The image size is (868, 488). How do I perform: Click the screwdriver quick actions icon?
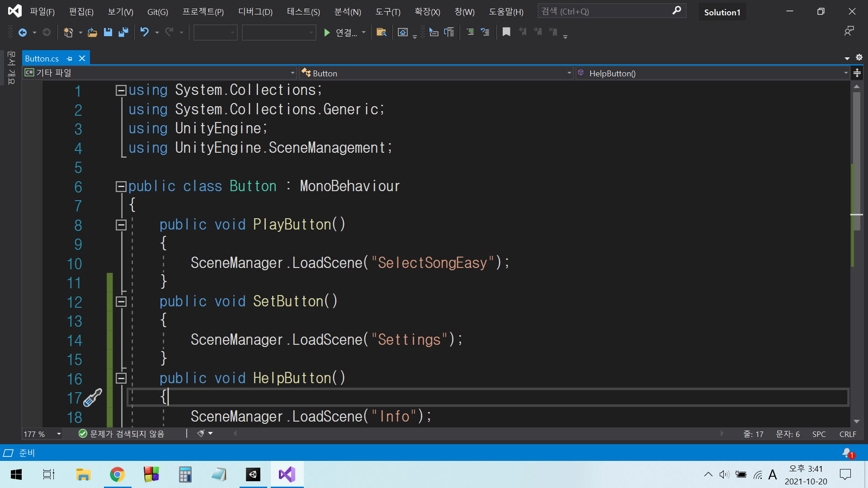click(93, 398)
